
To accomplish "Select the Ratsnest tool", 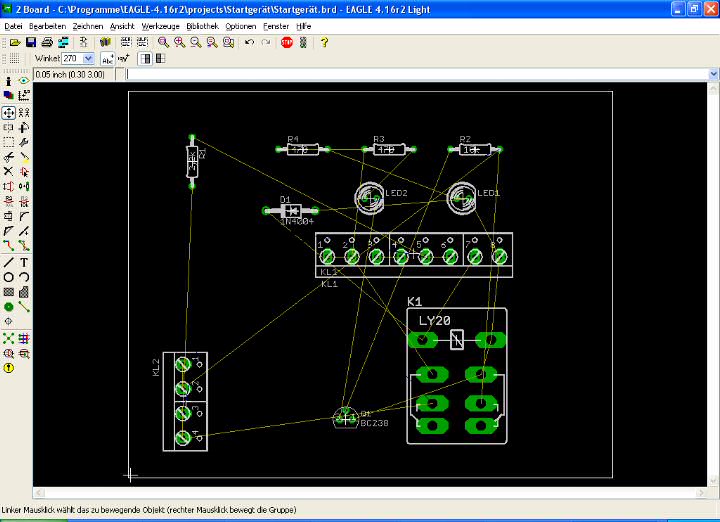I will tap(8, 338).
